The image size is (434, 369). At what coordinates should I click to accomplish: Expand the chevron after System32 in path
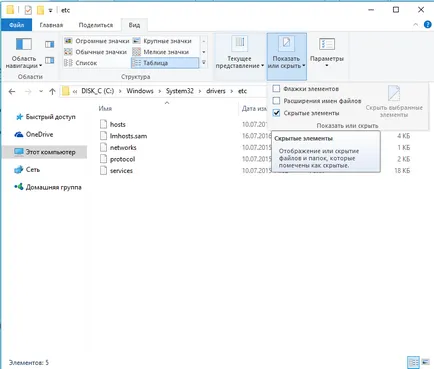pos(200,91)
